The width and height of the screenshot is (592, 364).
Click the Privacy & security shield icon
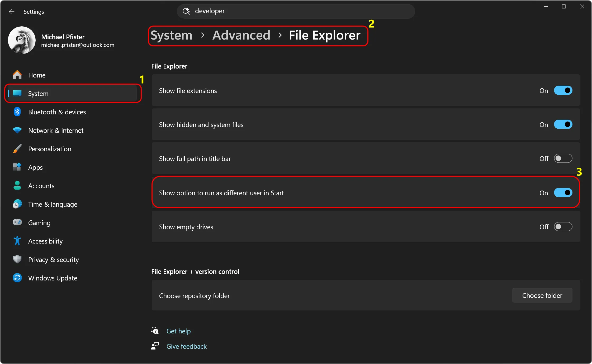17,259
